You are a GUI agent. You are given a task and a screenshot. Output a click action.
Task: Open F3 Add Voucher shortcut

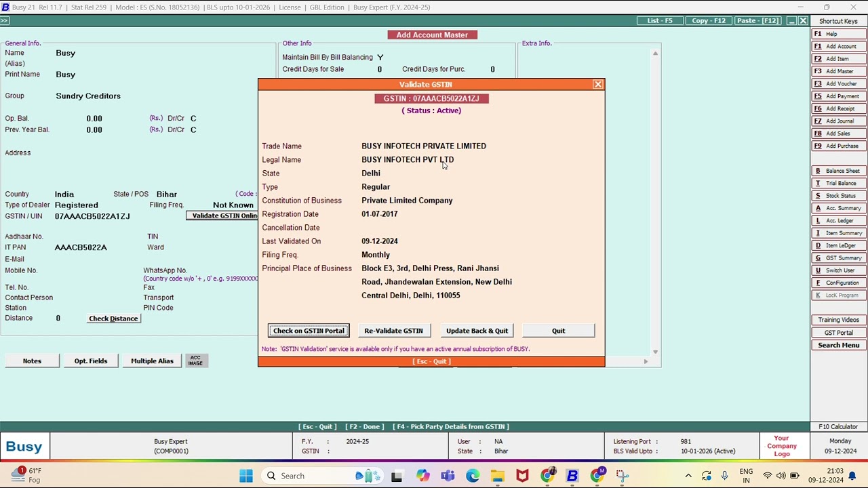[838, 84]
